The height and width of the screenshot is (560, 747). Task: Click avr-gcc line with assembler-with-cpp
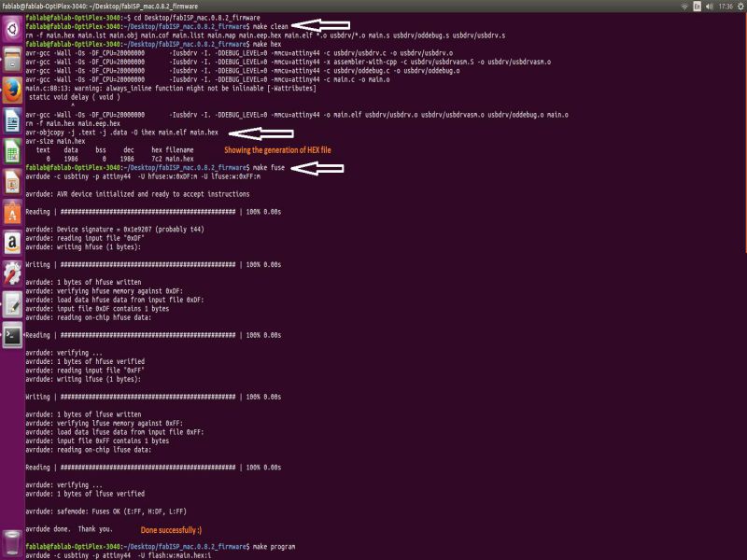[289, 62]
